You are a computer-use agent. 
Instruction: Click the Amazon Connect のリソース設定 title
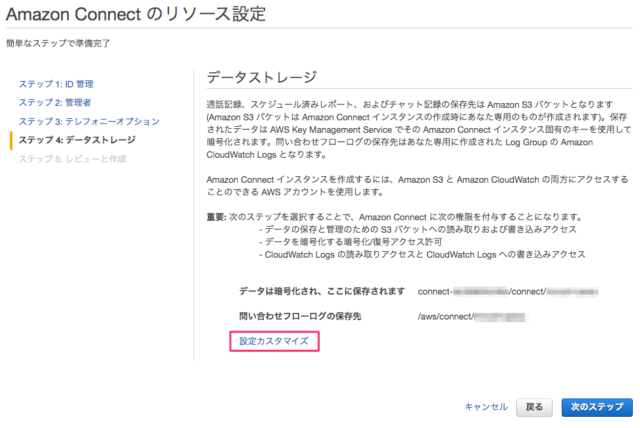click(x=136, y=14)
